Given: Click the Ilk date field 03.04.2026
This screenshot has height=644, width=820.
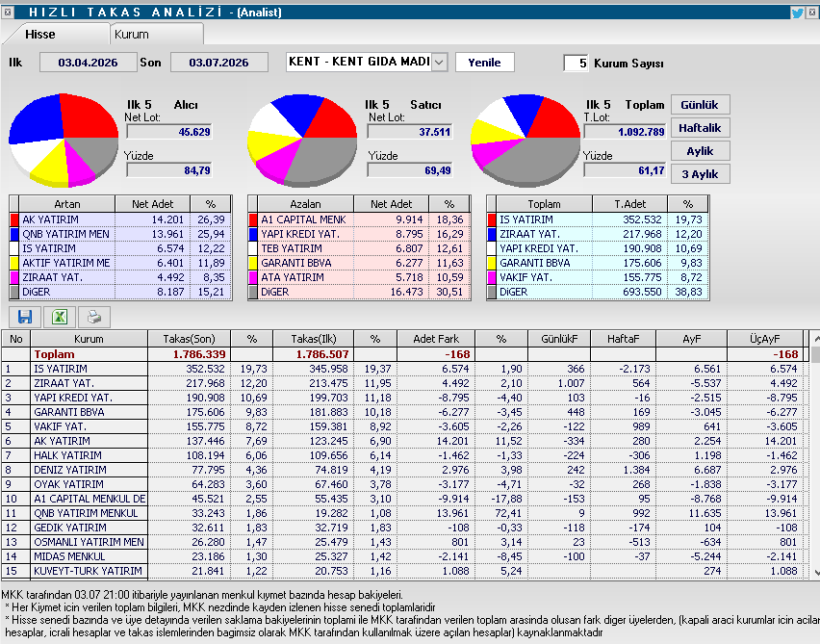Looking at the screenshot, I should [x=88, y=63].
